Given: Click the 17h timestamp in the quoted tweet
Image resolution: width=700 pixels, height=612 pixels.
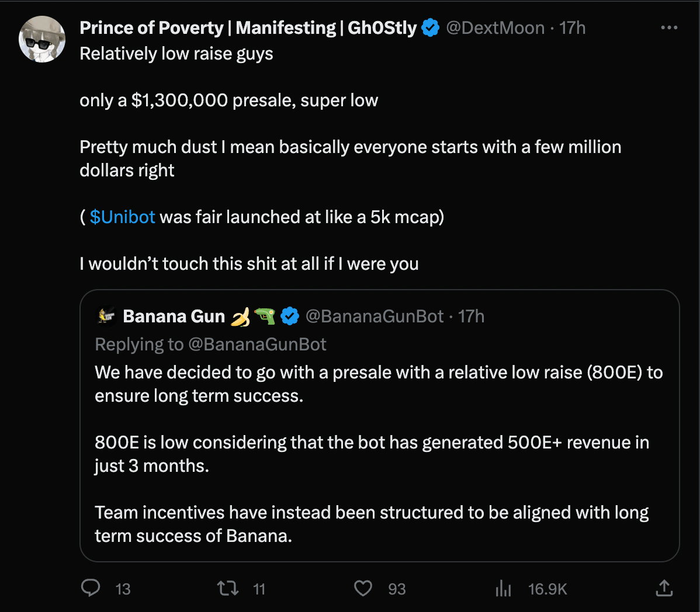Looking at the screenshot, I should click(x=471, y=317).
